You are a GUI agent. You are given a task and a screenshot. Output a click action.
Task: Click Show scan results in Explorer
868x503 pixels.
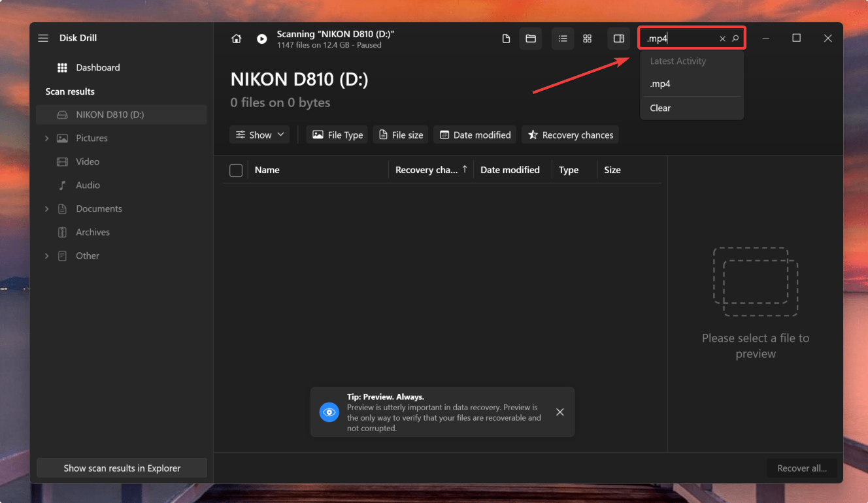click(122, 468)
